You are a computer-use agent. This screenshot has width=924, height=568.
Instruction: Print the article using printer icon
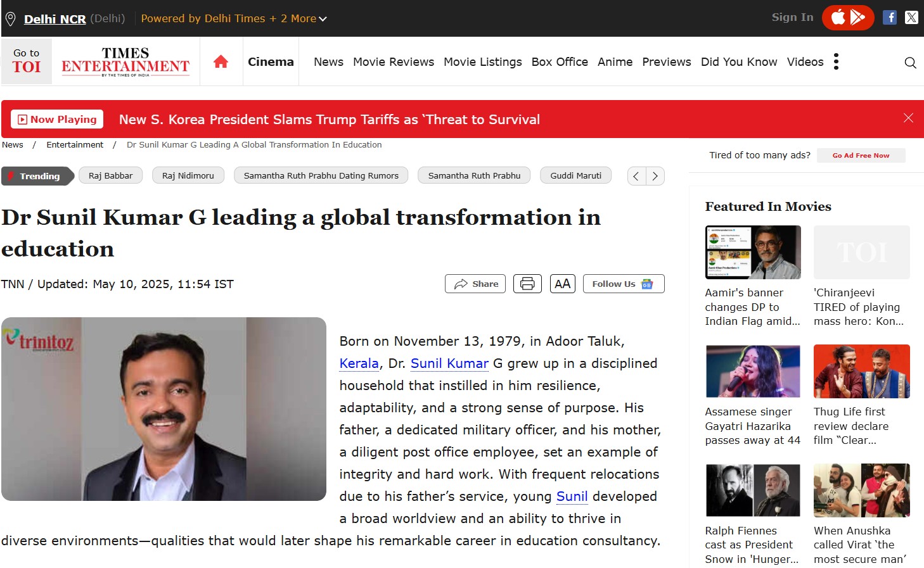[527, 284]
